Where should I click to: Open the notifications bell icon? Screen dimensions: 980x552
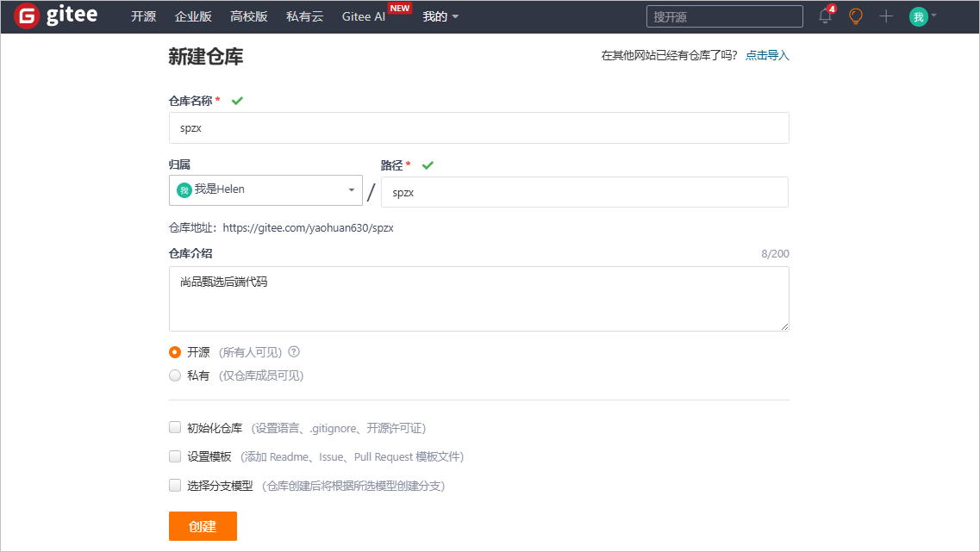coord(826,16)
